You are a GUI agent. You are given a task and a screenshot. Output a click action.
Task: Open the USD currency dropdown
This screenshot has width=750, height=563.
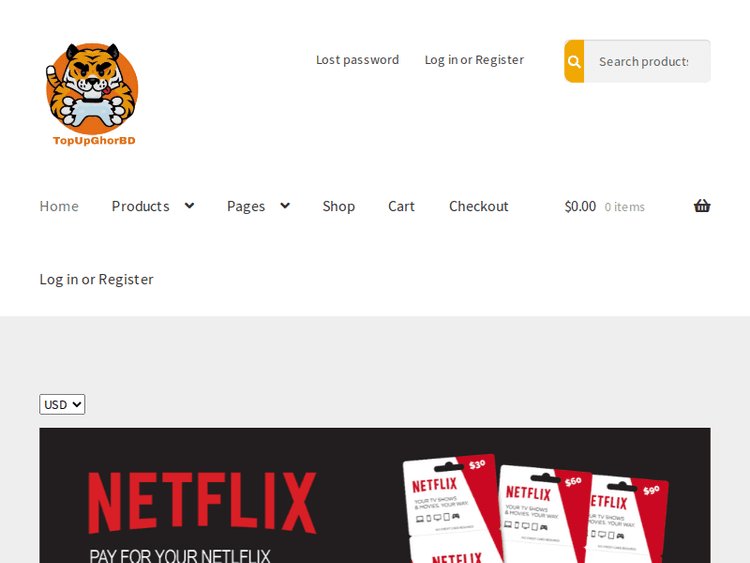tap(62, 404)
